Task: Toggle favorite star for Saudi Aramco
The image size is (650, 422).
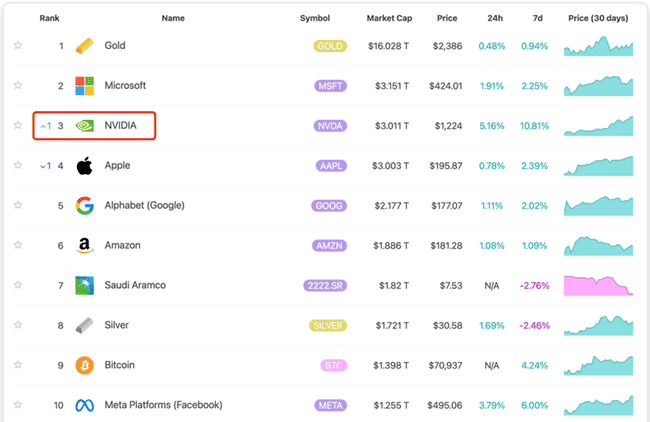Action: click(18, 285)
